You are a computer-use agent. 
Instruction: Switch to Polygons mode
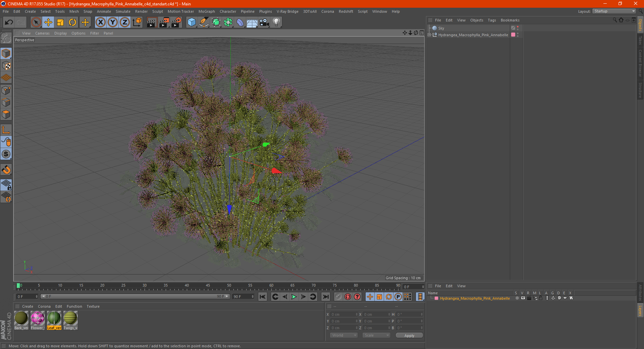(6, 114)
